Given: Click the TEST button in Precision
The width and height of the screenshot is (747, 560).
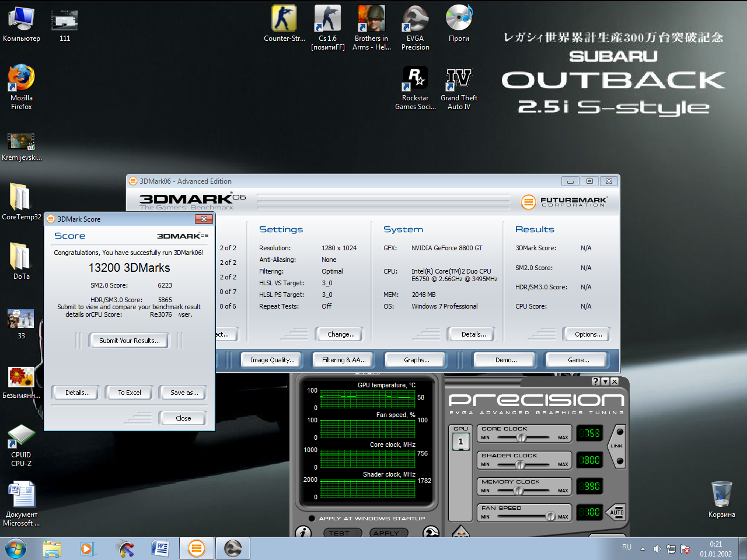Looking at the screenshot, I should click(x=343, y=533).
